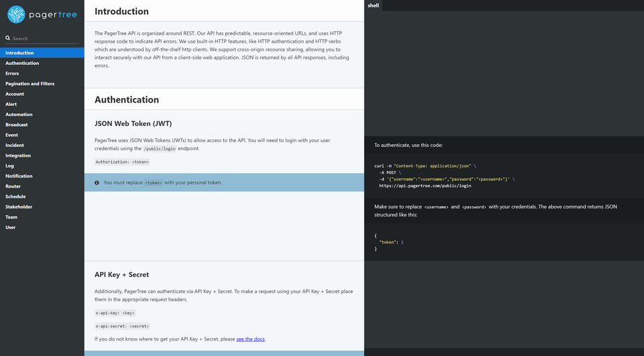Jump to the Alert section
644x356 pixels.
11,104
